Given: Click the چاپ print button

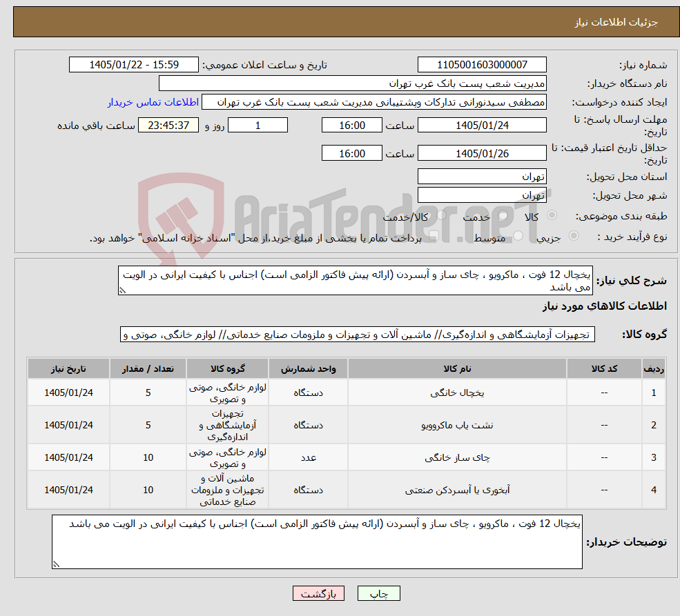Looking at the screenshot, I should [x=378, y=593].
